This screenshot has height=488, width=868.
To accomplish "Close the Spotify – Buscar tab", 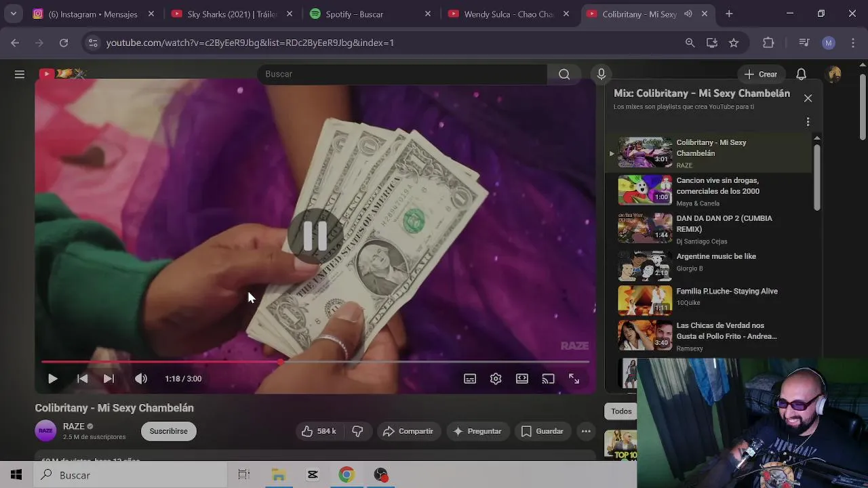I will 427,14.
